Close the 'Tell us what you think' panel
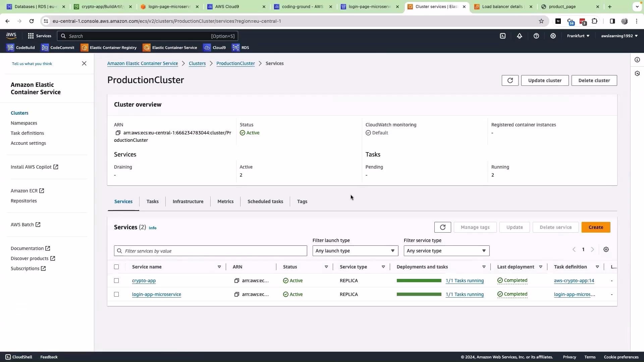 point(84,63)
